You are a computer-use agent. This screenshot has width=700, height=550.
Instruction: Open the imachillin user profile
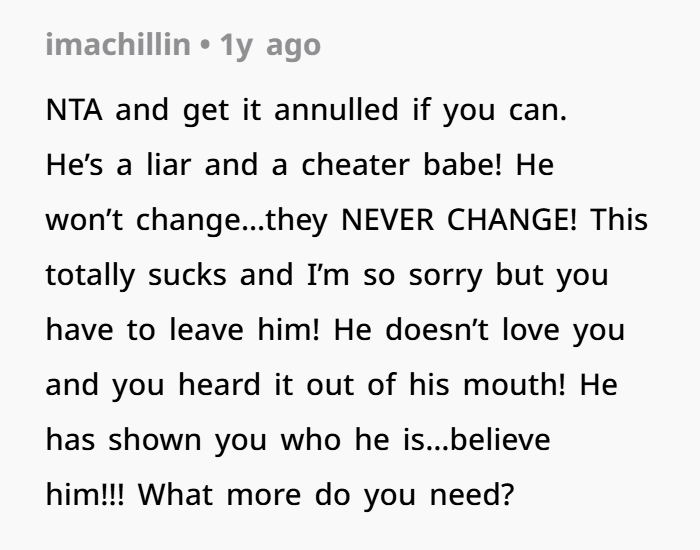point(117,46)
